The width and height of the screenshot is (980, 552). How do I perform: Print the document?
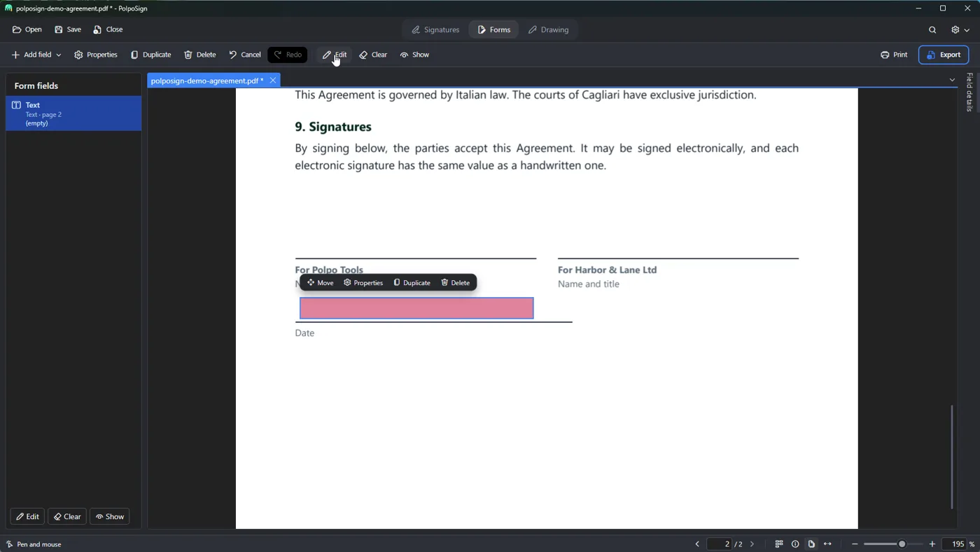click(x=894, y=55)
